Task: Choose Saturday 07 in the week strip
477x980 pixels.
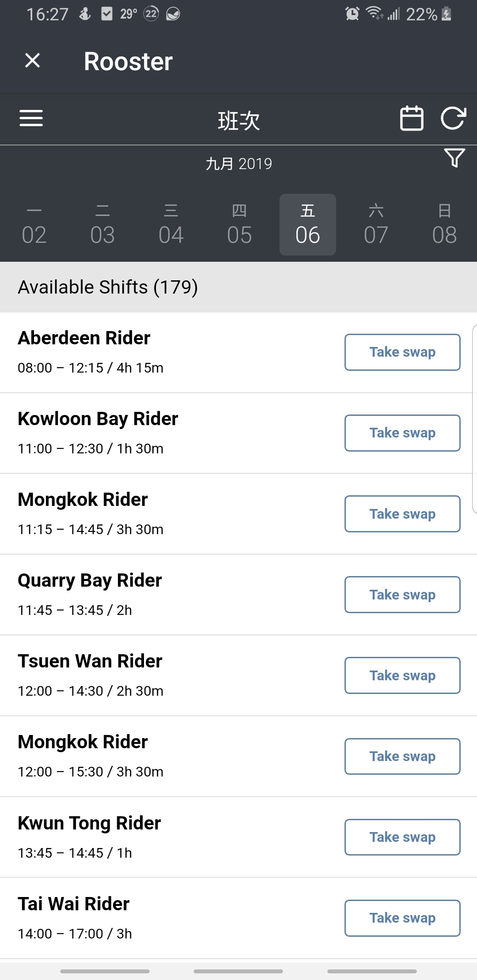Action: [376, 225]
